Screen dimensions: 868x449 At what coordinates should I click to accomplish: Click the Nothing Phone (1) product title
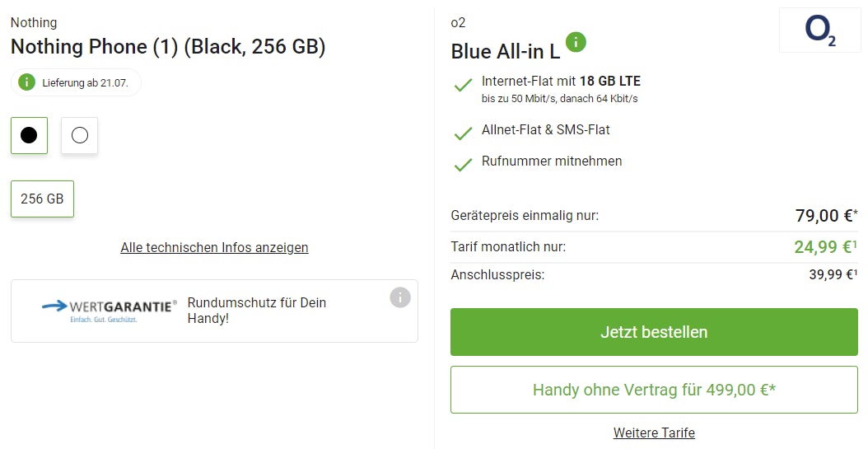tap(168, 47)
